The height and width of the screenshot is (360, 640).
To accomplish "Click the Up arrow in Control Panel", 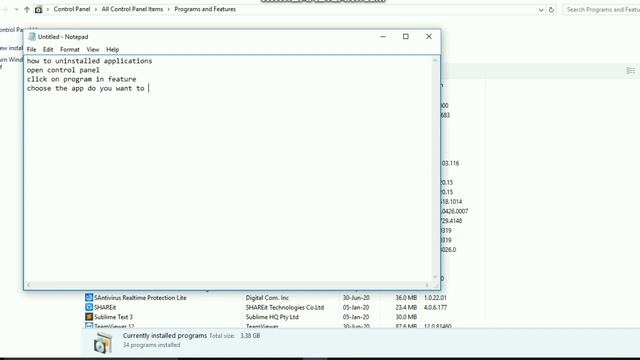I will [x=27, y=9].
